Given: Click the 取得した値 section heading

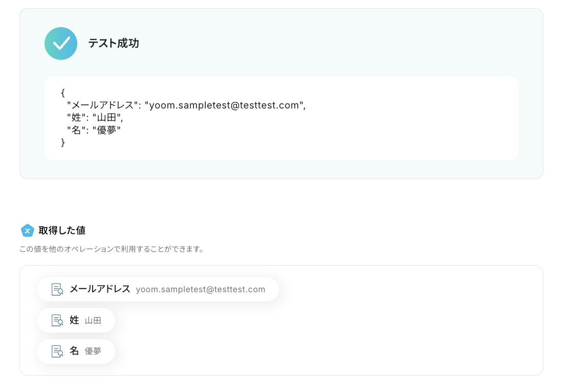Looking at the screenshot, I should coord(62,231).
